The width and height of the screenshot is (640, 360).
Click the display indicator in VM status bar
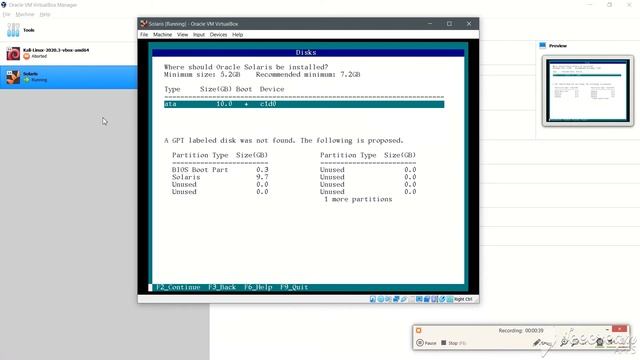pos(419,299)
